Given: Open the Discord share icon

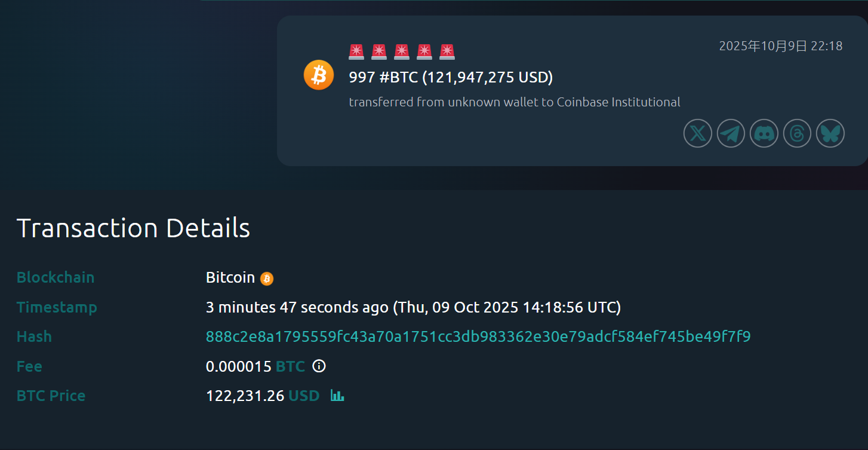Looking at the screenshot, I should [764, 133].
